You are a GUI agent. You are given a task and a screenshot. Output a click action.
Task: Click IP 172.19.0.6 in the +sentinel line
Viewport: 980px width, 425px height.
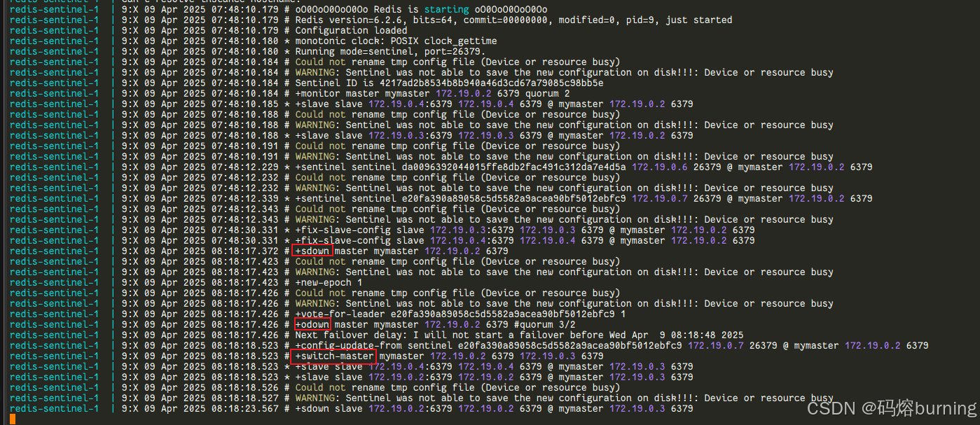pyautogui.click(x=660, y=167)
